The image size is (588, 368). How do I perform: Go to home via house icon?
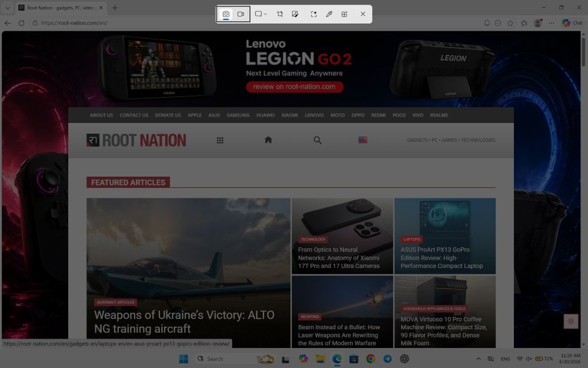coord(268,140)
